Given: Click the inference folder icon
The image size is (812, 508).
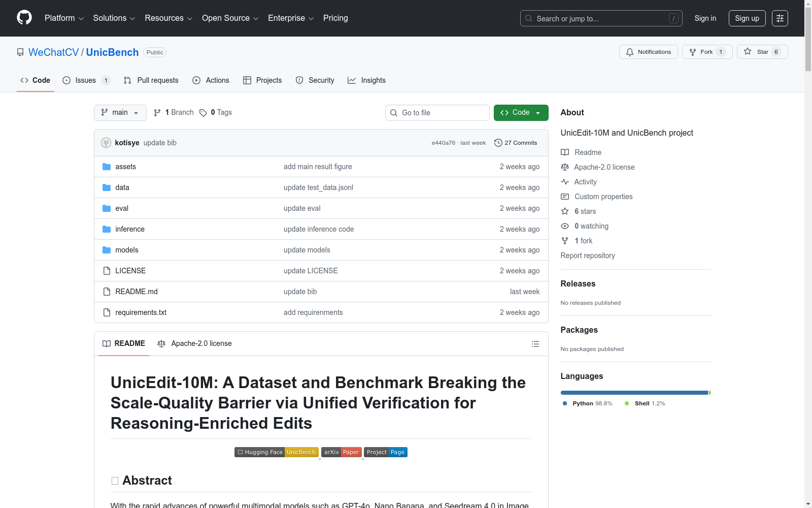Looking at the screenshot, I should 107,229.
